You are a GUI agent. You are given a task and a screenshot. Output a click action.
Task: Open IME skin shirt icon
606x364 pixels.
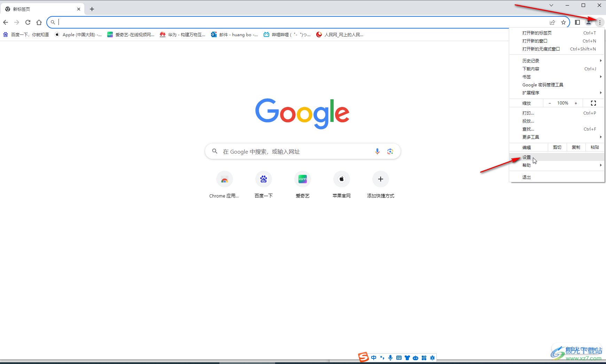pos(407,358)
